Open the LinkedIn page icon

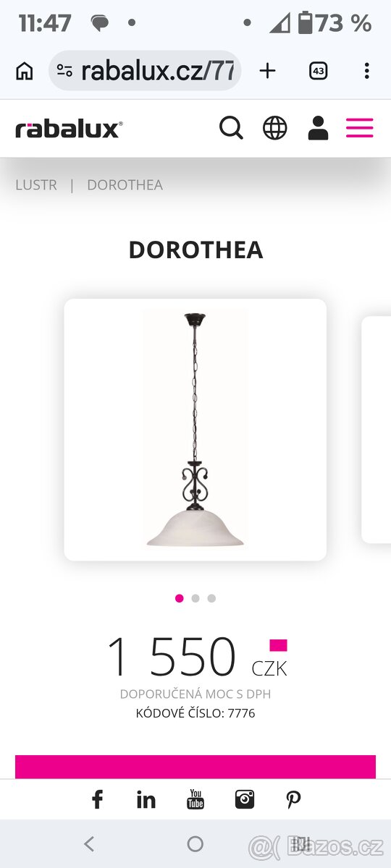click(x=146, y=799)
